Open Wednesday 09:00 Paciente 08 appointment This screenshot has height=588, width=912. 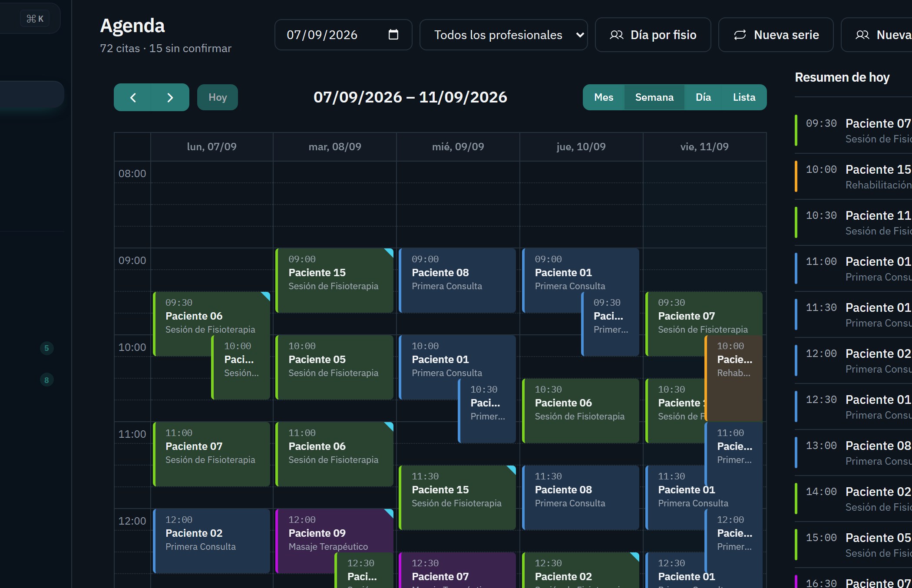pos(457,280)
